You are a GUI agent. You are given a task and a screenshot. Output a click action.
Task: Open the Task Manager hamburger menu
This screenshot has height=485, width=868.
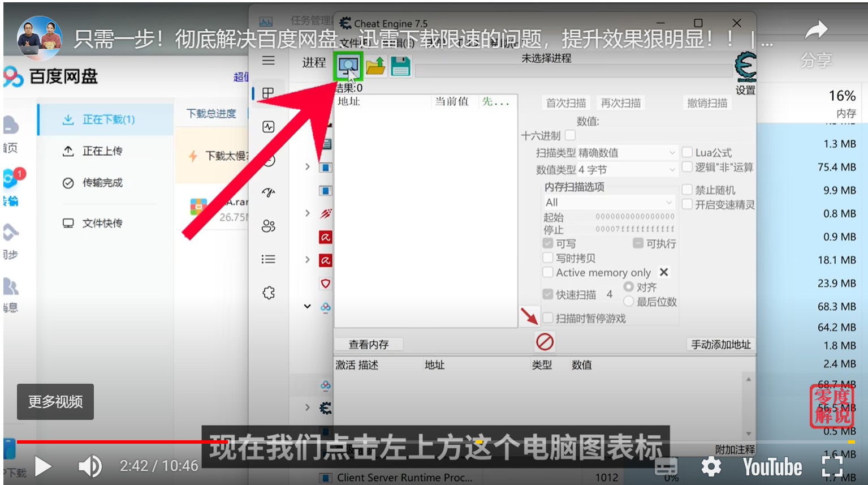(x=269, y=61)
